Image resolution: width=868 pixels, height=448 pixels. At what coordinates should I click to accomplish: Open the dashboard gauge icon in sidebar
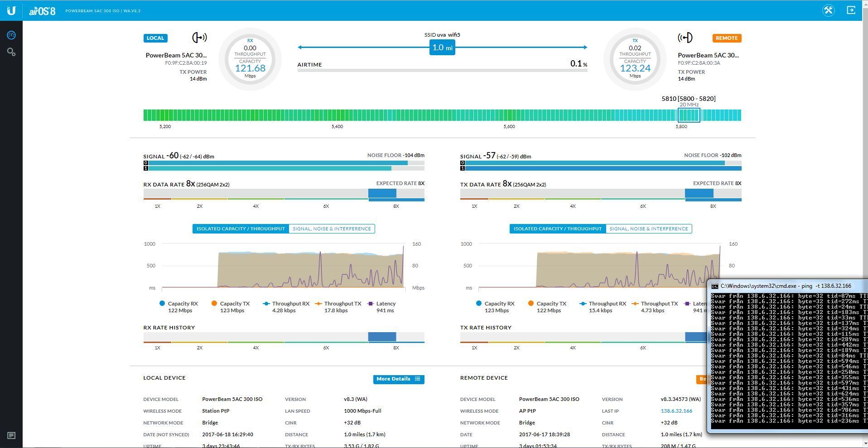point(11,35)
